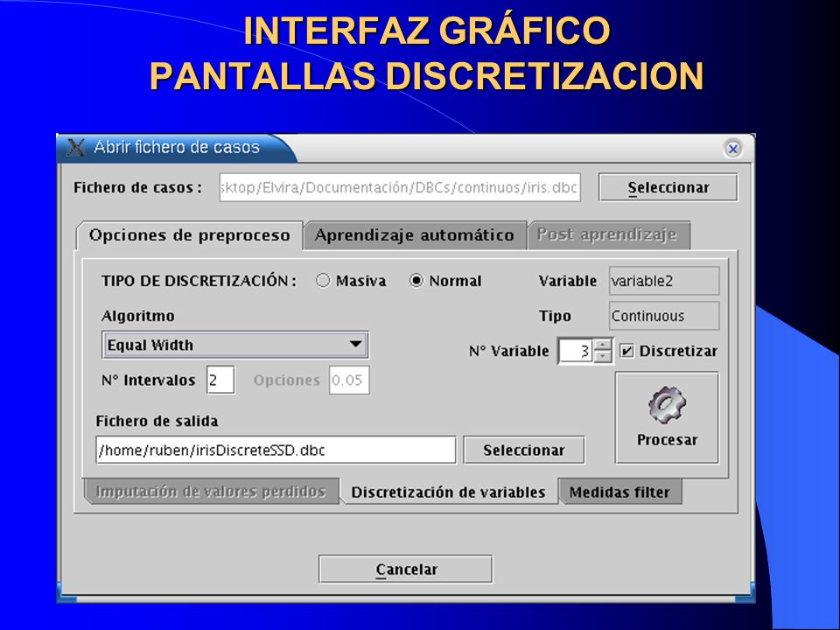The width and height of the screenshot is (840, 630).
Task: Click the Fichero de salida label
Action: (x=157, y=421)
